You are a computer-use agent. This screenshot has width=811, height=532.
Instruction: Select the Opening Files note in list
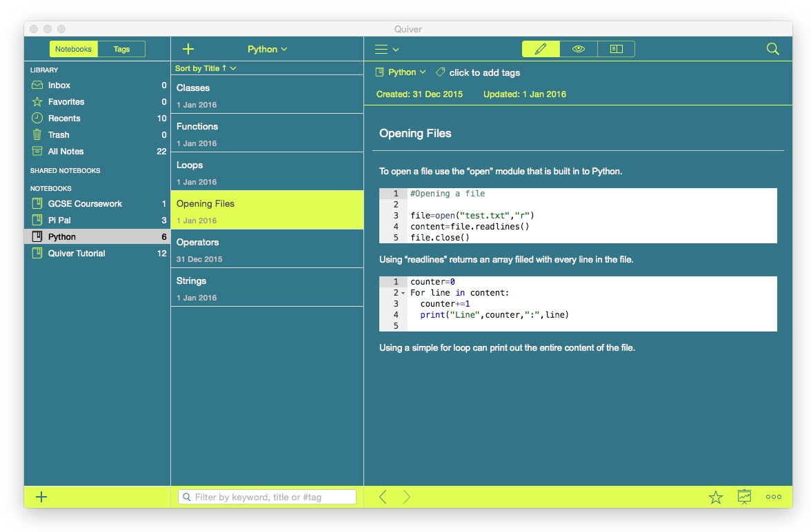coord(268,210)
